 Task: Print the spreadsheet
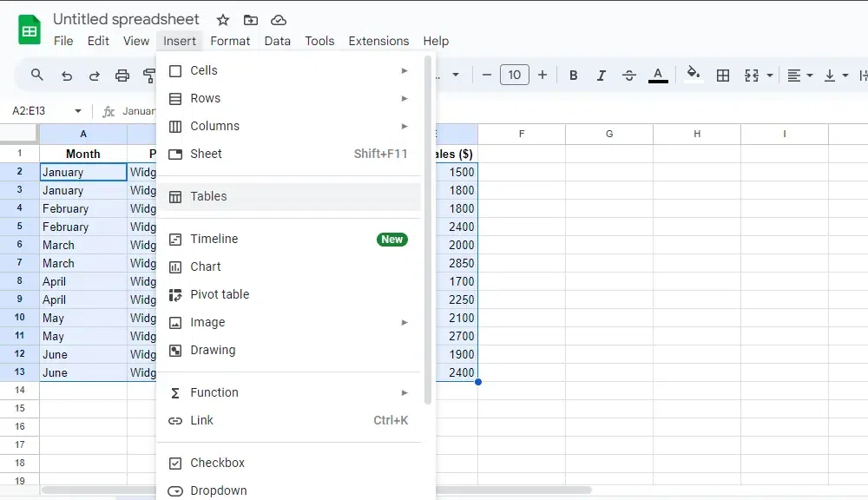(122, 76)
